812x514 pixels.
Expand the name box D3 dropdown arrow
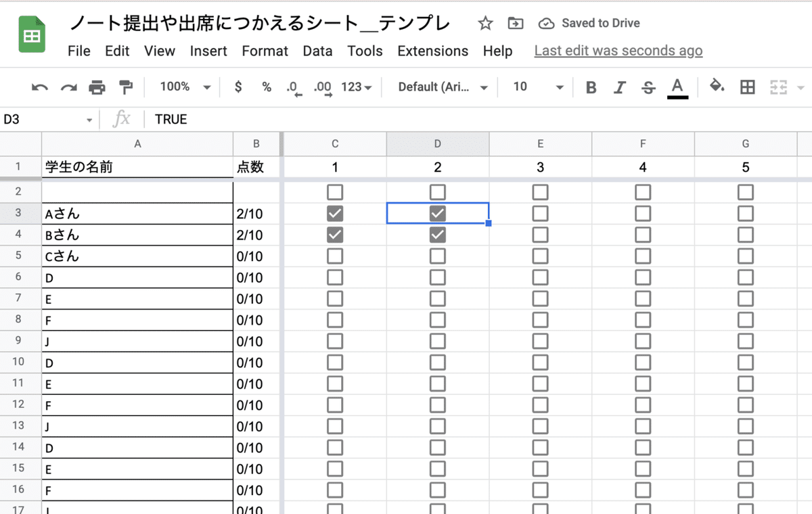point(89,120)
